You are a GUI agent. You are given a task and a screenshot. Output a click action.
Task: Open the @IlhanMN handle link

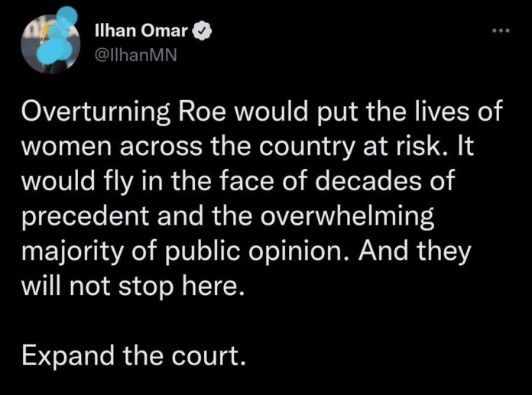coord(136,55)
